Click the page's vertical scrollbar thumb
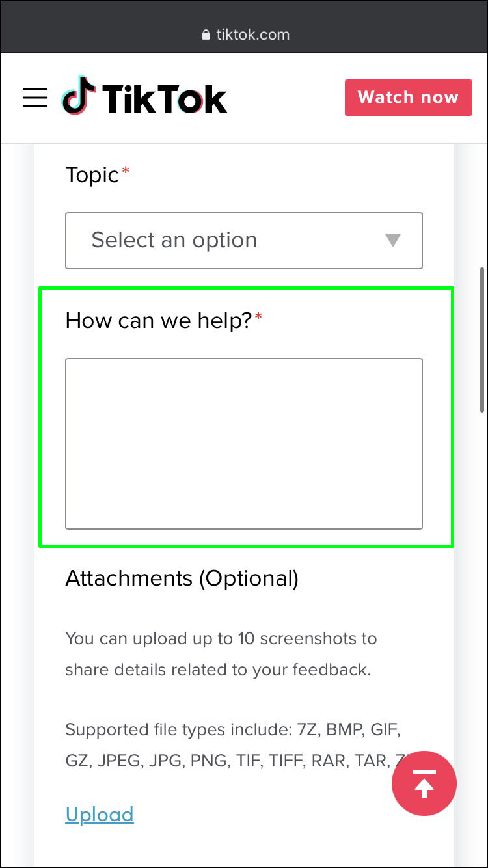488x868 pixels. point(481,338)
